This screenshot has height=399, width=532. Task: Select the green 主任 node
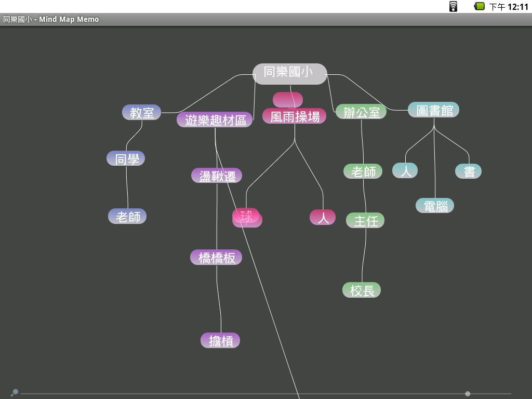(x=365, y=221)
